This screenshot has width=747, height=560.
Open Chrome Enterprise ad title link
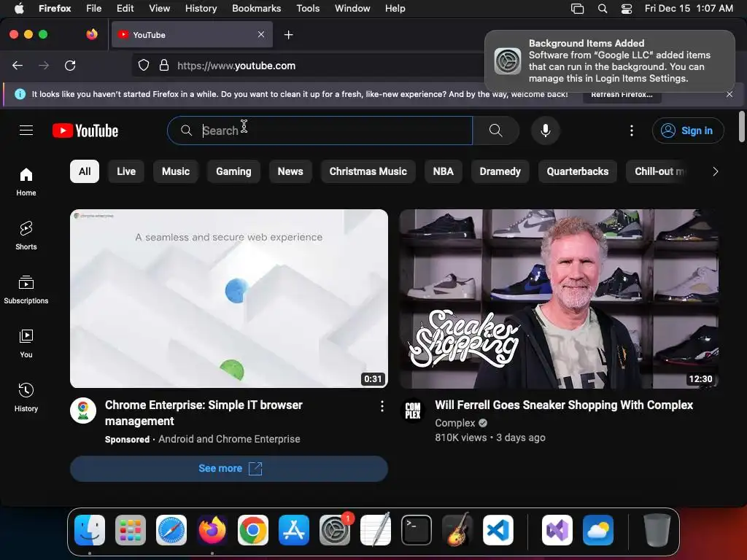(x=204, y=413)
